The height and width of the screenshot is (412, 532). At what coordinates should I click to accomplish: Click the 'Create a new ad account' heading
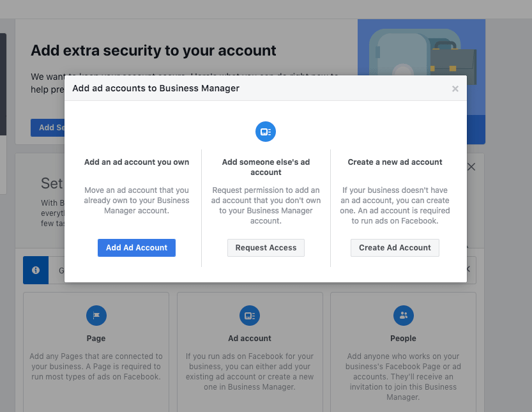tap(395, 162)
